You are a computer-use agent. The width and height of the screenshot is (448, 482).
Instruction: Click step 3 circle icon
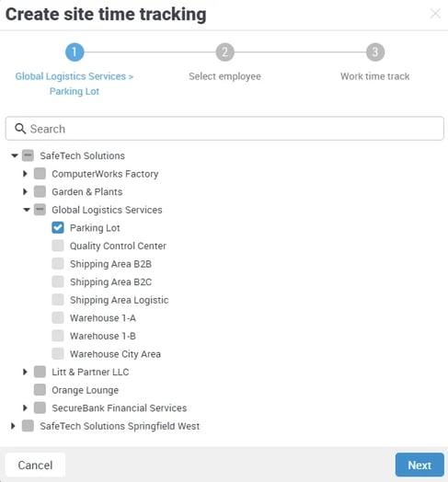click(x=374, y=52)
